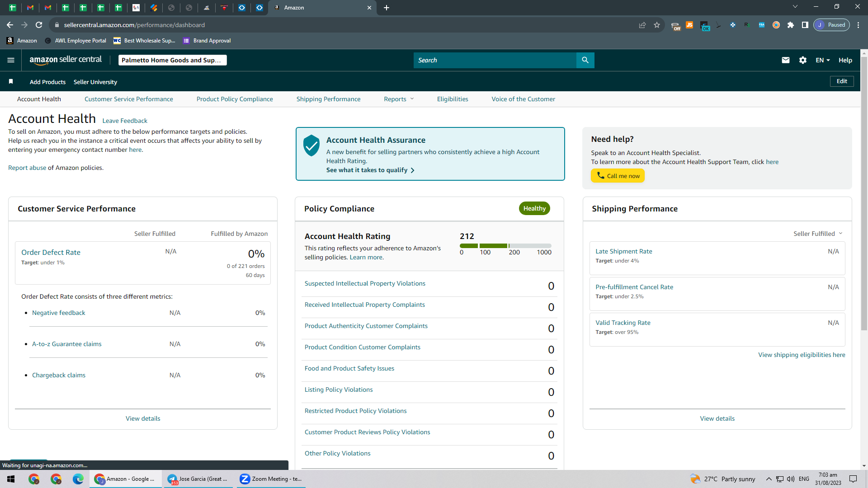Open the Palmetto Home Goods store selector
The height and width of the screenshot is (488, 868).
172,60
